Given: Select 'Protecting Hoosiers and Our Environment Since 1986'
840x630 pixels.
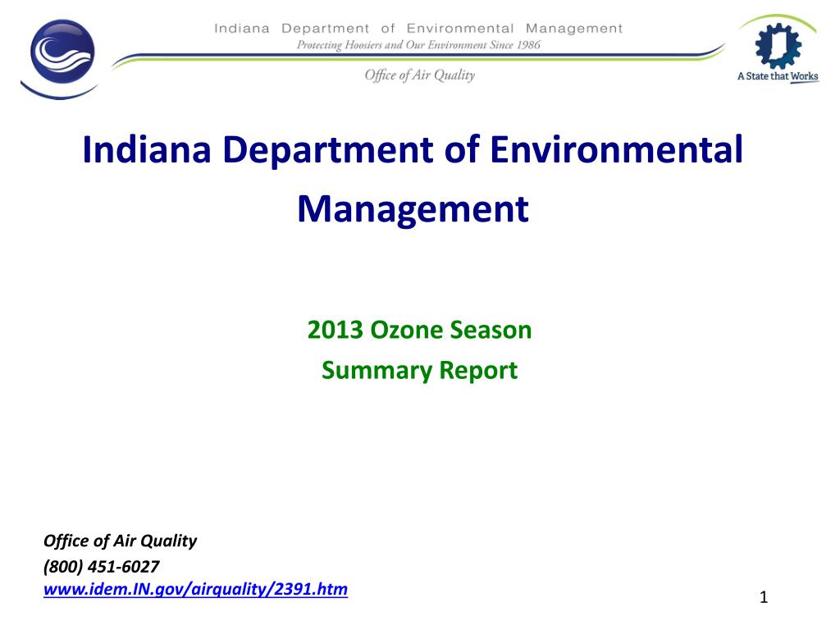Looking at the screenshot, I should pyautogui.click(x=418, y=45).
